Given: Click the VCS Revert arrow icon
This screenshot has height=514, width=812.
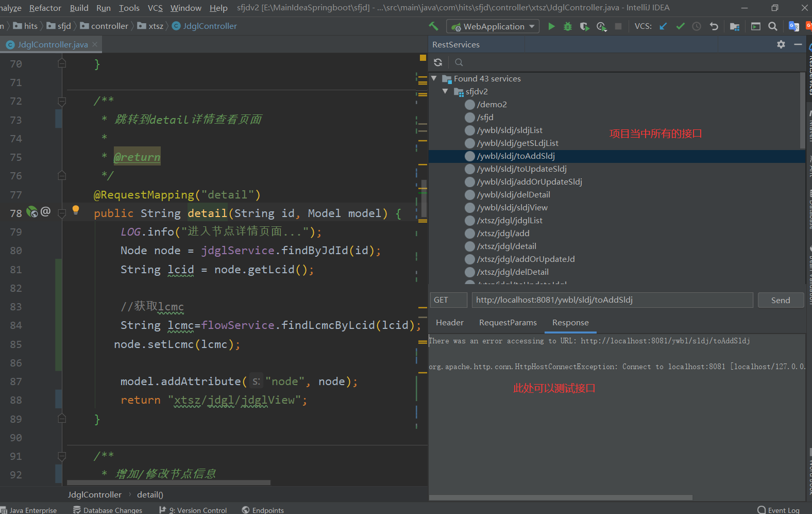Looking at the screenshot, I should 714,26.
